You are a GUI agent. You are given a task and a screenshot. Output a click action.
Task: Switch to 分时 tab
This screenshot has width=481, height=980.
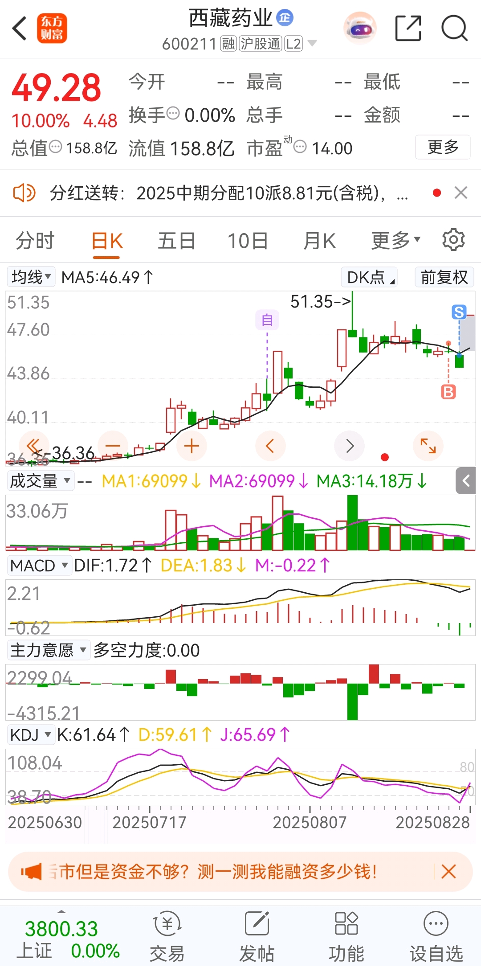click(x=35, y=240)
